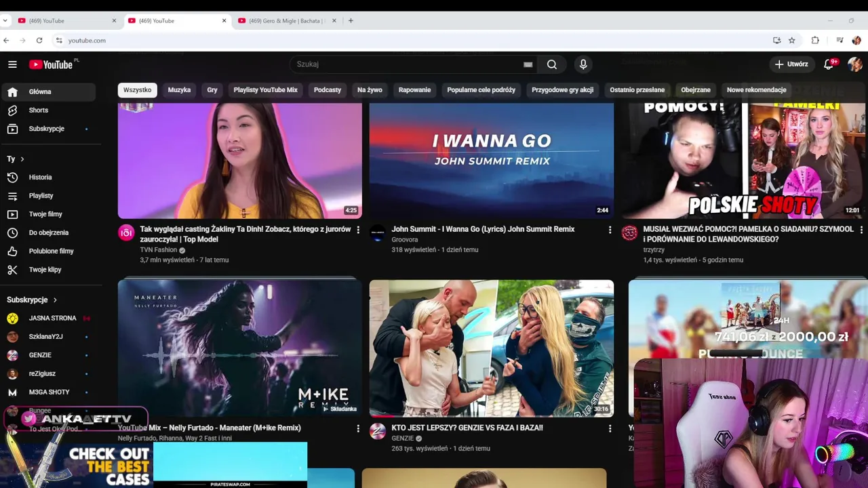Open Genzie vs Faza i Baza thumbnail
The width and height of the screenshot is (868, 488).
pos(492,348)
